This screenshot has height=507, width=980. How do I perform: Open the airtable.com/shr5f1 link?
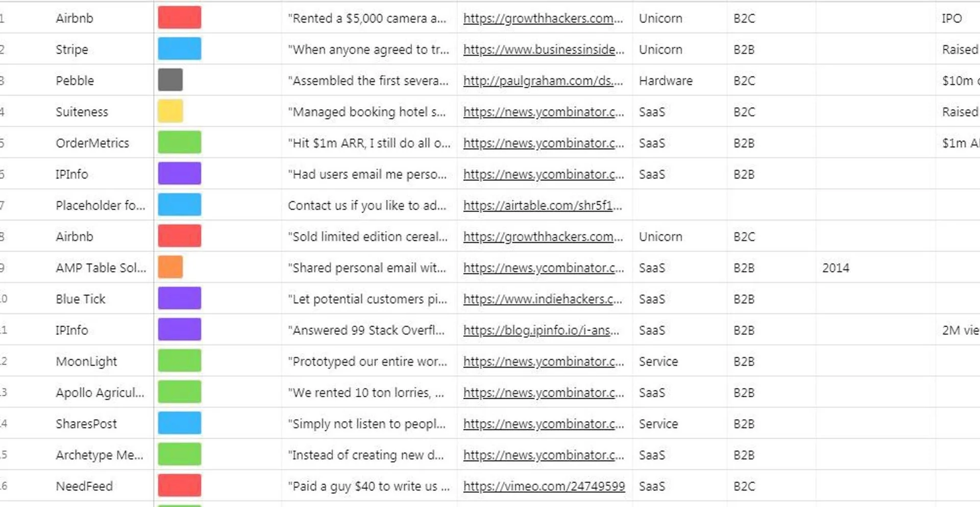543,205
